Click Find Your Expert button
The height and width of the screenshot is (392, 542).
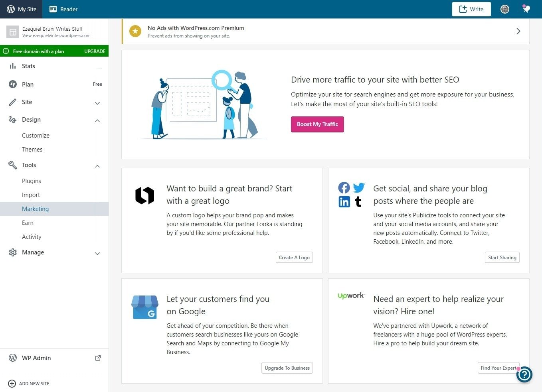[x=498, y=368]
